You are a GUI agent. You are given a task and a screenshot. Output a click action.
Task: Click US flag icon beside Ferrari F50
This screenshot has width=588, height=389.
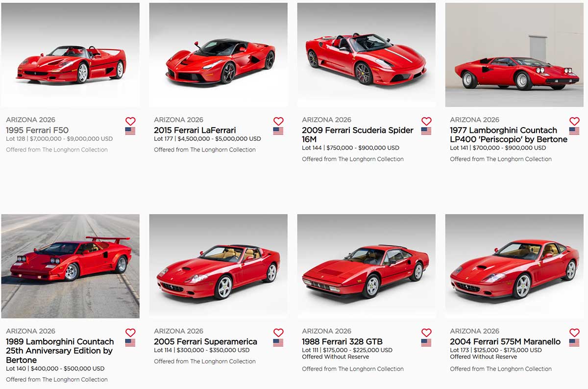coord(130,131)
